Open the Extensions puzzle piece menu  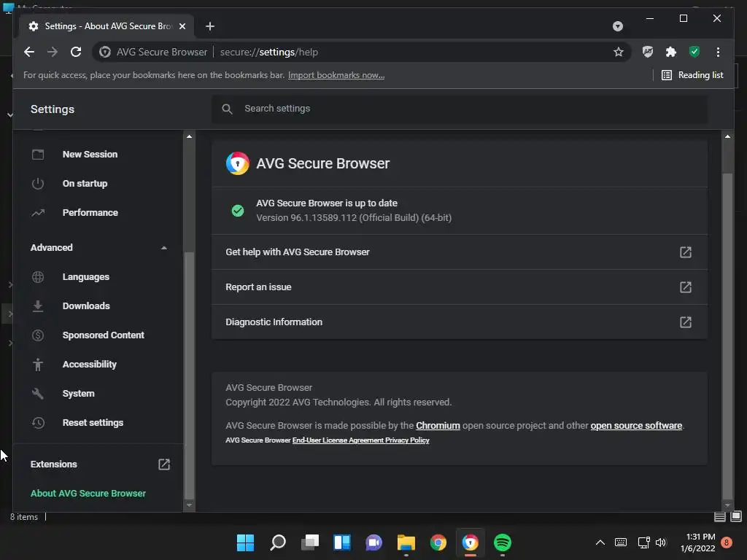point(671,52)
